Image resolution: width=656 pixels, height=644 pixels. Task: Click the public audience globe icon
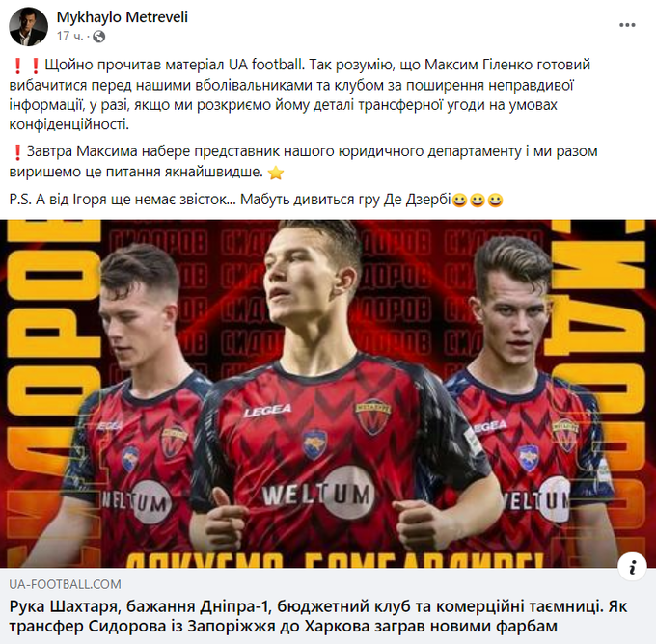[99, 37]
